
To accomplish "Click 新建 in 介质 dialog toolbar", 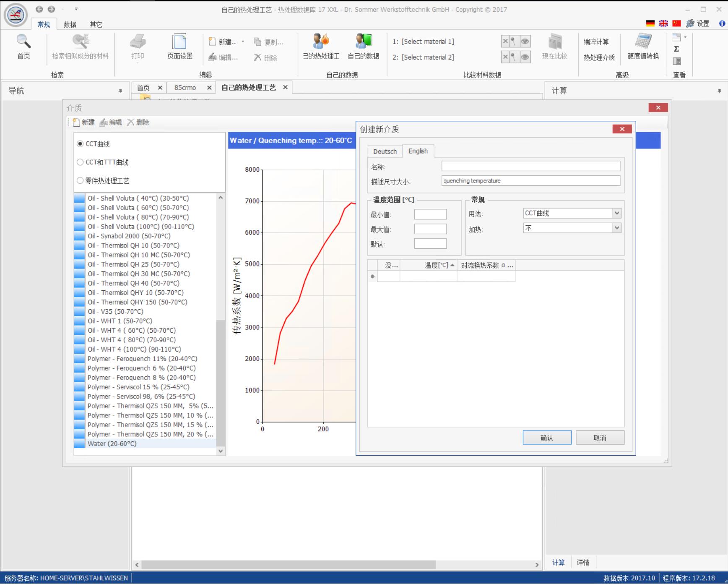I will [84, 122].
